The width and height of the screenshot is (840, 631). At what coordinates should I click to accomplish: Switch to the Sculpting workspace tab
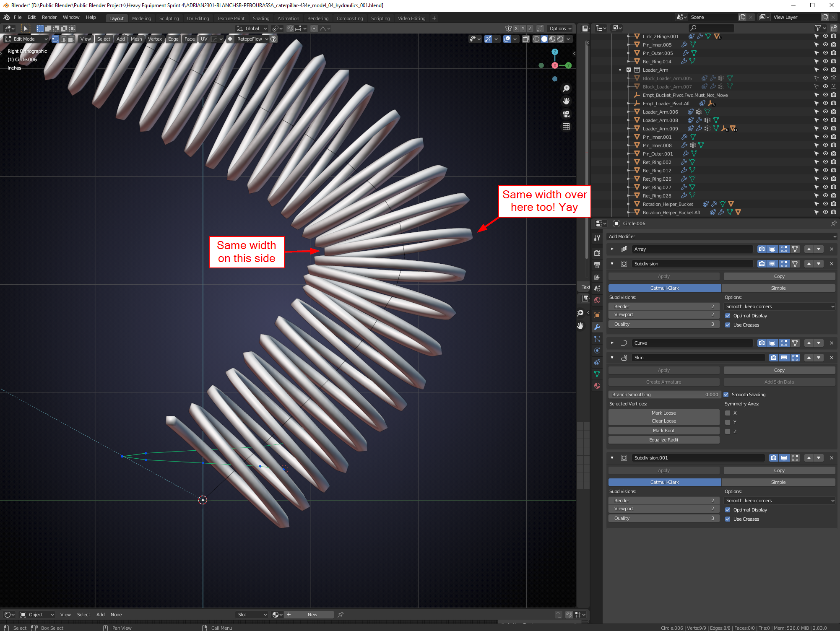pos(169,18)
